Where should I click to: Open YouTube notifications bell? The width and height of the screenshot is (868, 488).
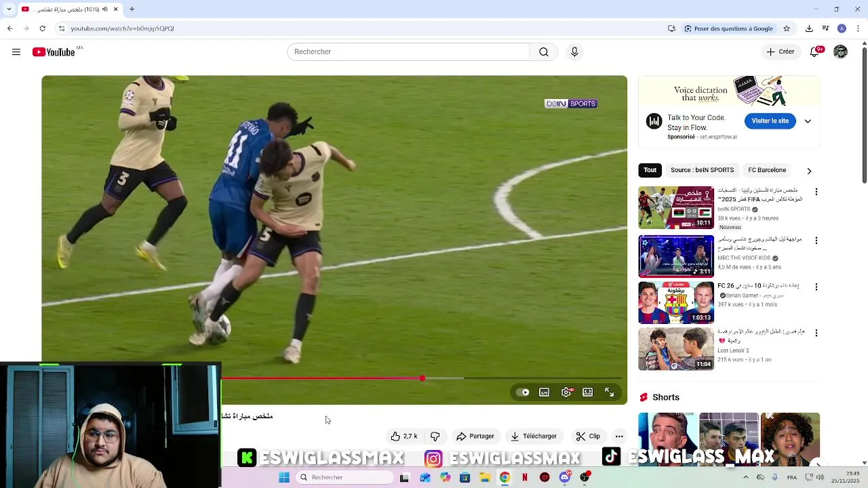pyautogui.click(x=815, y=52)
